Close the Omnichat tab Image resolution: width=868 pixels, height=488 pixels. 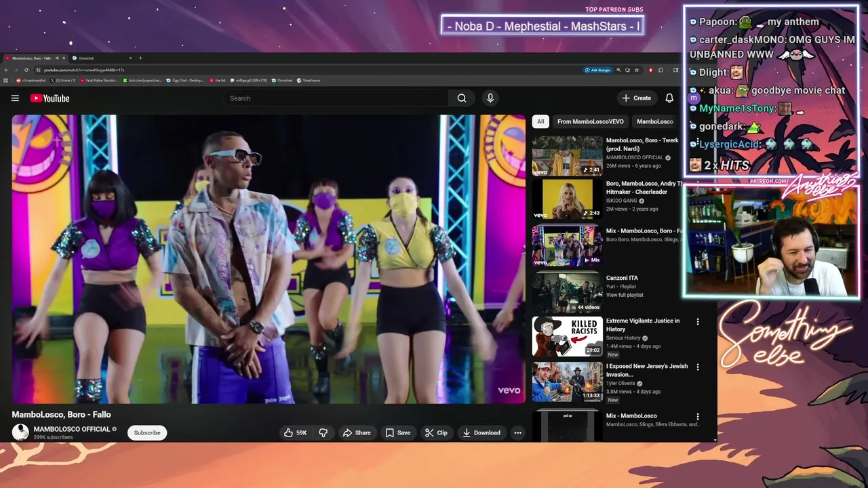[x=130, y=58]
